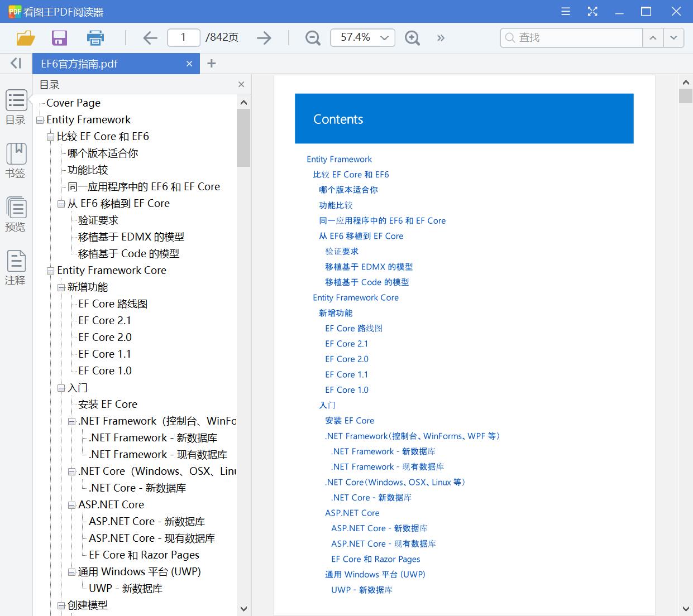Image resolution: width=693 pixels, height=616 pixels.
Task: Go to next page arrow
Action: point(264,37)
